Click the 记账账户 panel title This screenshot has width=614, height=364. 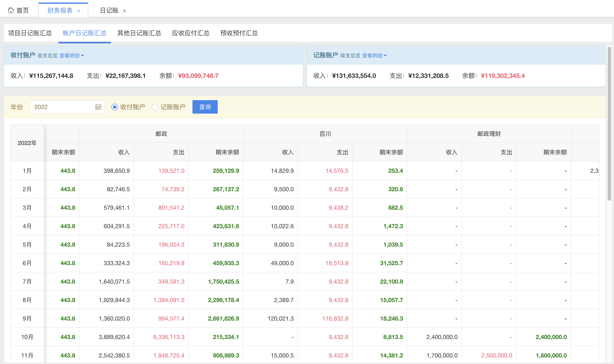pos(325,55)
